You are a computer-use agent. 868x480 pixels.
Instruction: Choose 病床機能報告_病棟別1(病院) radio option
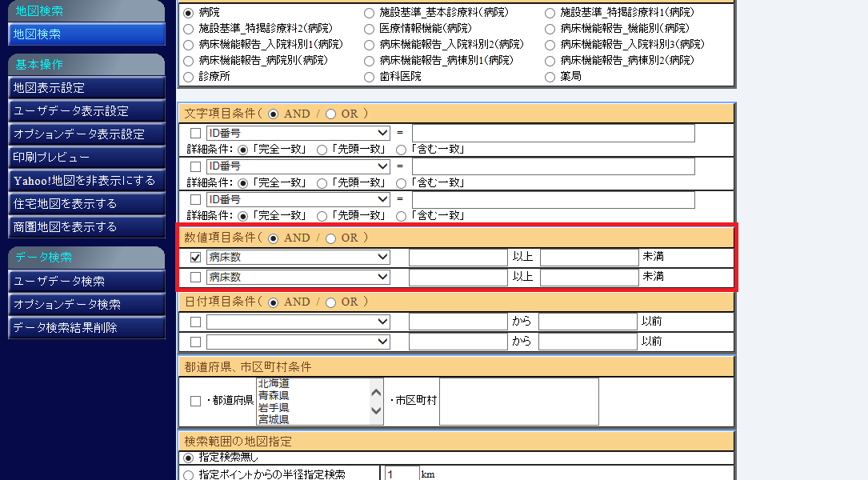[370, 61]
